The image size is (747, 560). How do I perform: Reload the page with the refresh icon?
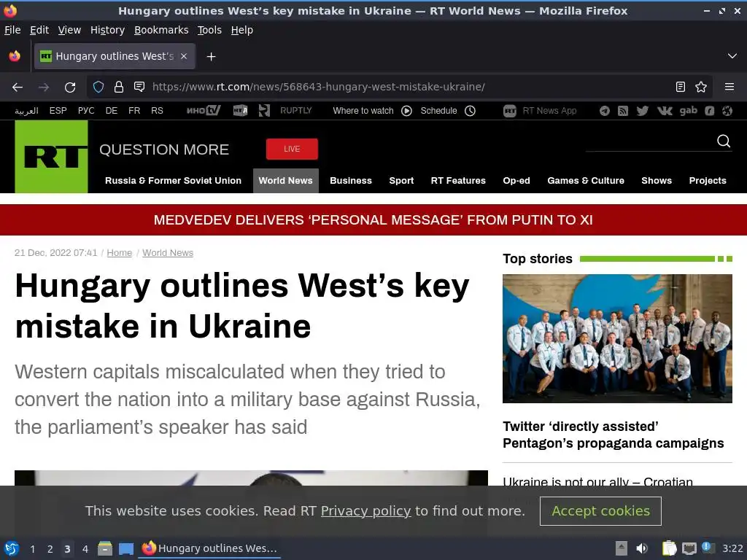(70, 87)
